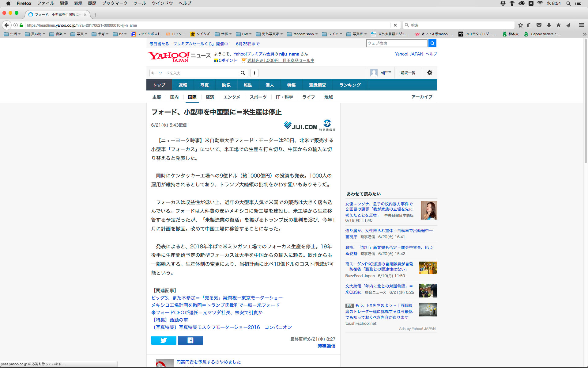Open the Yahoo news settings gear
The width and height of the screenshot is (588, 368).
pos(429,73)
